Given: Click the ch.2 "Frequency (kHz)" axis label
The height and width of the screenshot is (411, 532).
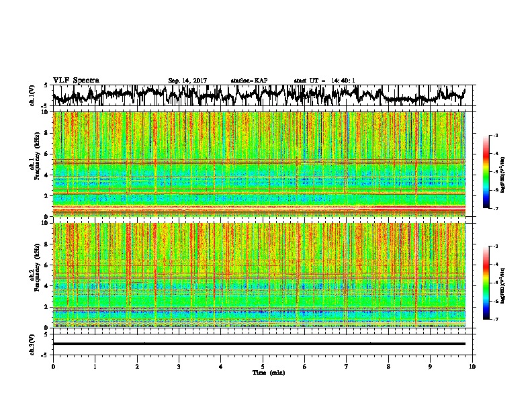Looking at the screenshot, I should pos(38,267).
